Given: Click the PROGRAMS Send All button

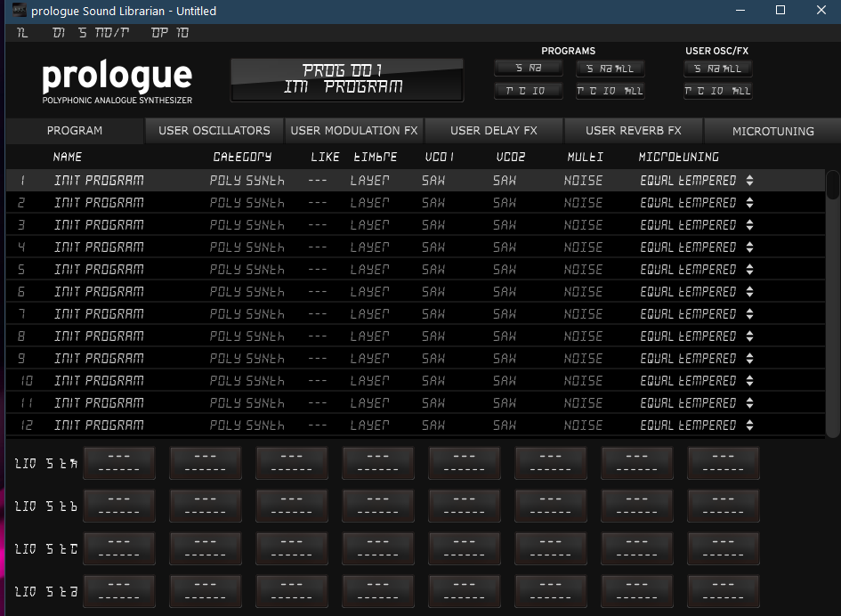Looking at the screenshot, I should (611, 69).
